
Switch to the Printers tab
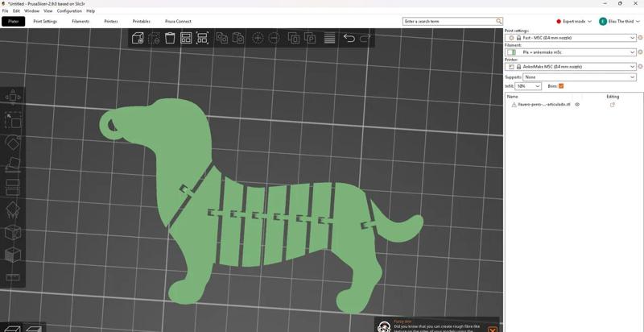click(x=111, y=22)
